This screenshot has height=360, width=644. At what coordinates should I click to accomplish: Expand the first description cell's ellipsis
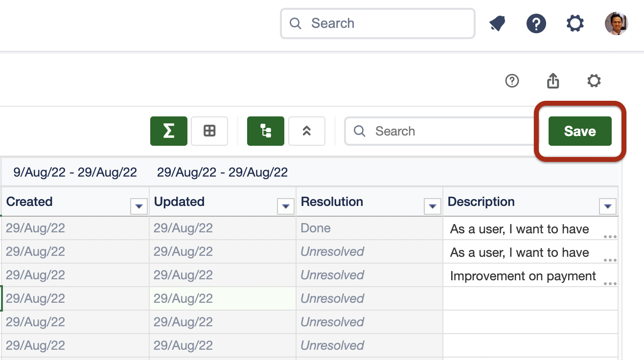(x=610, y=236)
